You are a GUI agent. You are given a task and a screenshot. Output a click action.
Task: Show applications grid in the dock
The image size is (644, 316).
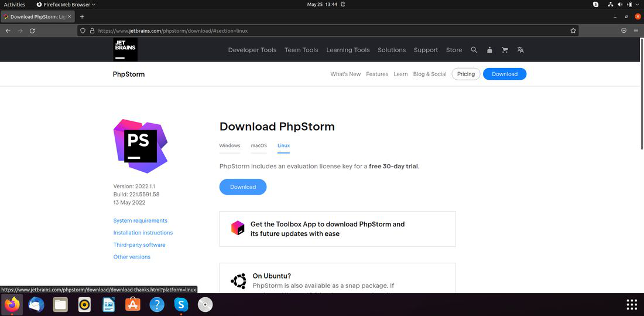click(631, 305)
